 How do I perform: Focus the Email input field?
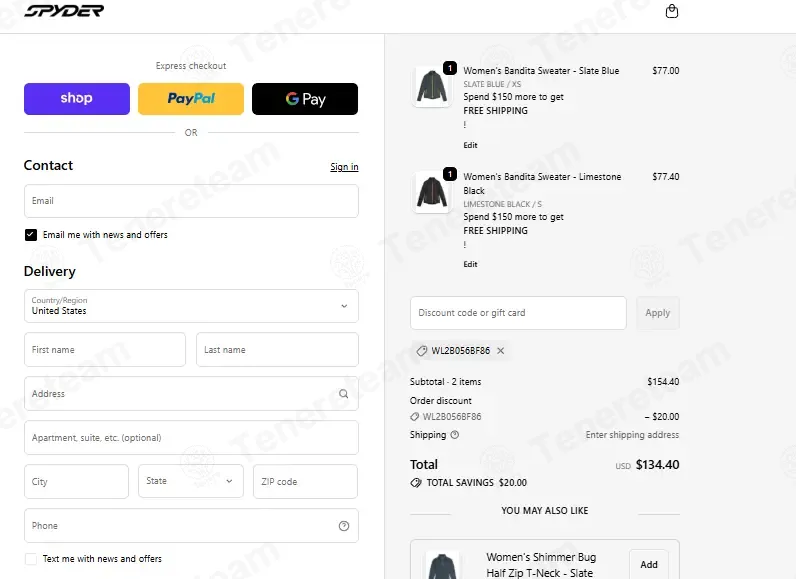[191, 201]
